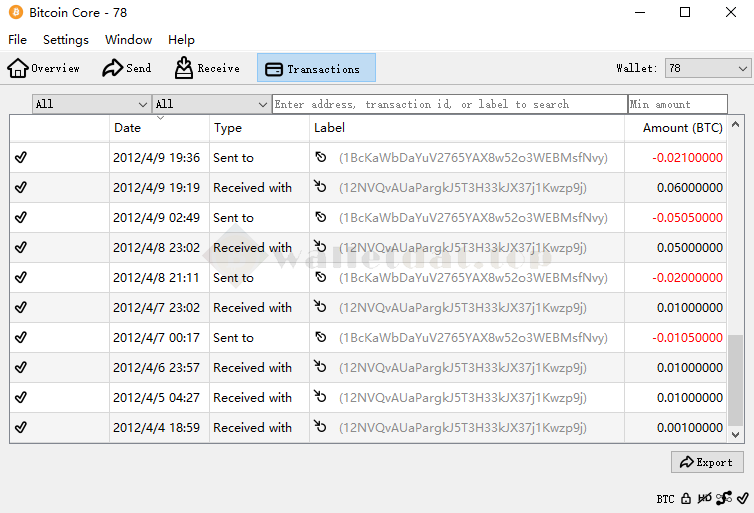Viewport: 754px width, 513px height.
Task: Click the network connections icon
Action: point(723,498)
